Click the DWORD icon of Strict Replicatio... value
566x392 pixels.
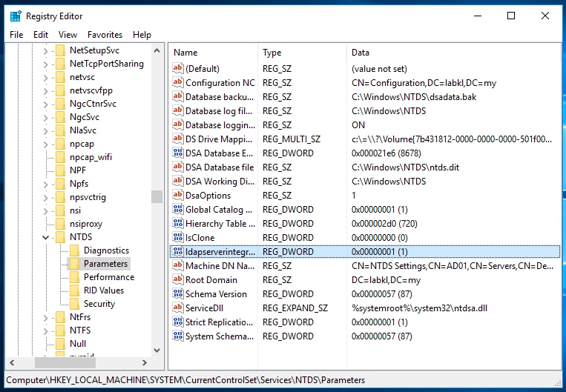click(178, 322)
